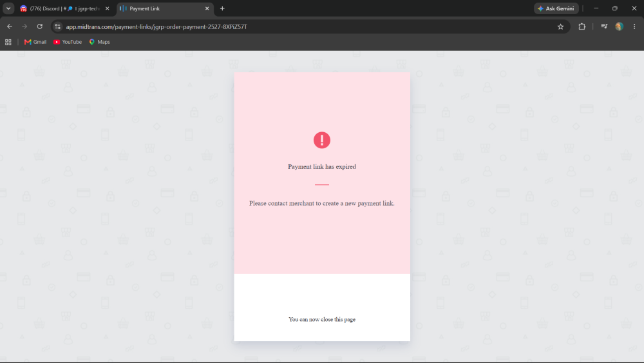Open the YouTube bookmark

[x=68, y=42]
